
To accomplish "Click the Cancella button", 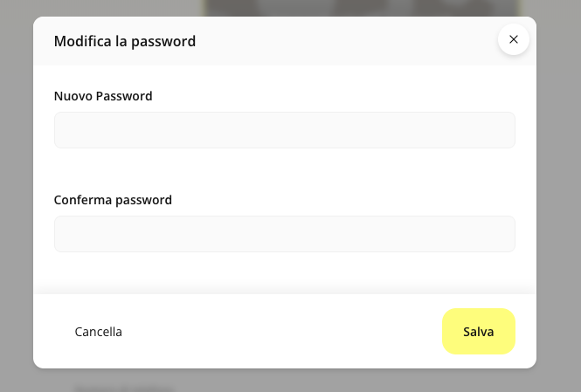I will click(x=99, y=332).
